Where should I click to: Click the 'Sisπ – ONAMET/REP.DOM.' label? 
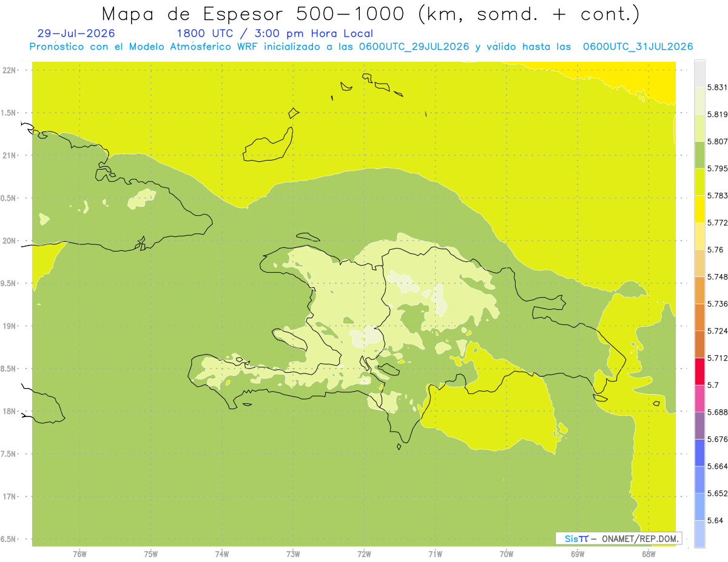(x=619, y=538)
